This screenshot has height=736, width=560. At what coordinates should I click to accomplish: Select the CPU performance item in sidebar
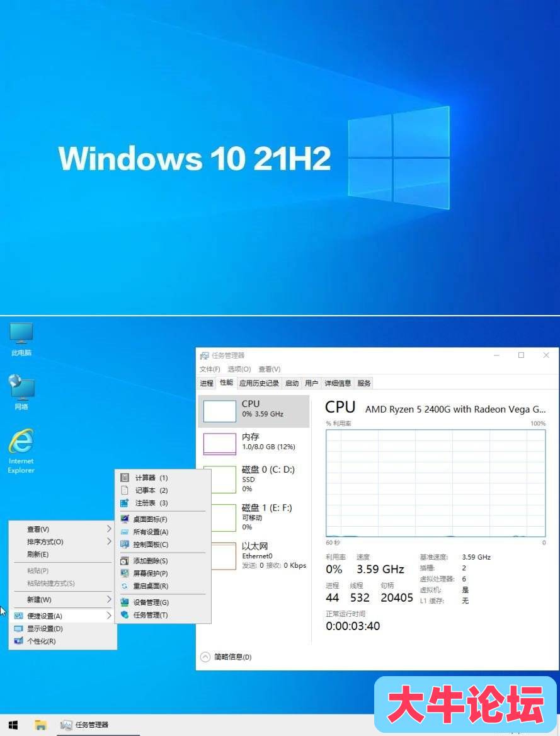pos(254,411)
